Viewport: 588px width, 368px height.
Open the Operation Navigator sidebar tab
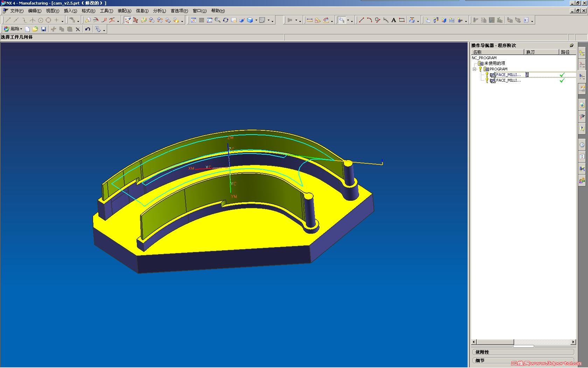click(x=582, y=76)
